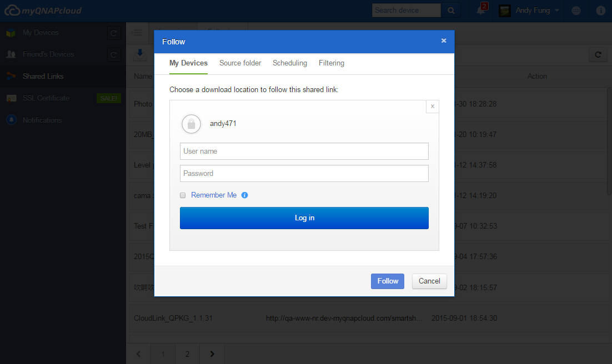Click the download icon in toolbar

click(139, 54)
